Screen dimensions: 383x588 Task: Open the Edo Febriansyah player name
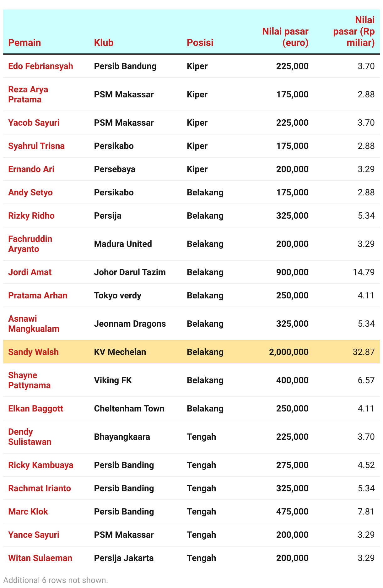click(x=40, y=66)
